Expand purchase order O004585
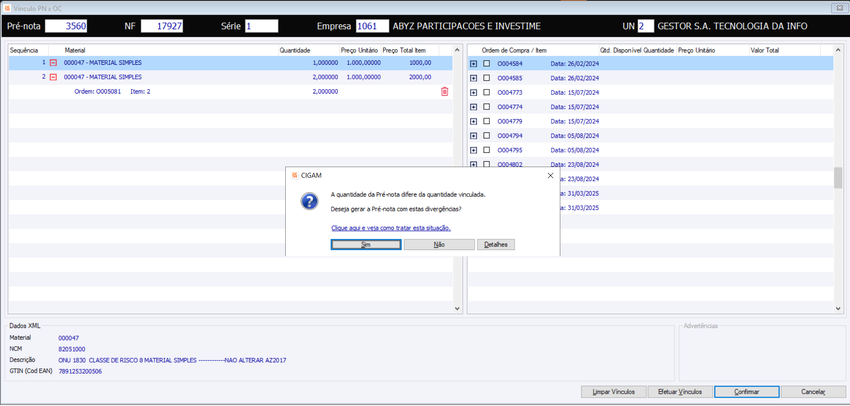This screenshot has height=406, width=850. pyautogui.click(x=473, y=78)
